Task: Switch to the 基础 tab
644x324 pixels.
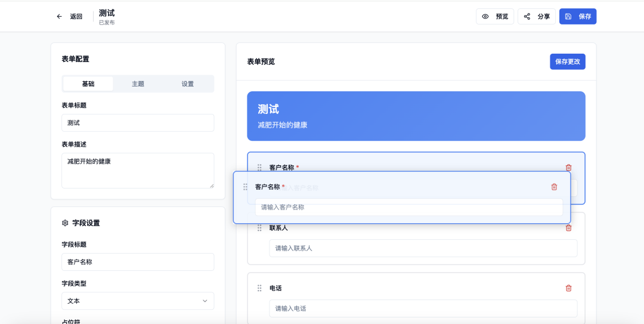Action: tap(88, 84)
